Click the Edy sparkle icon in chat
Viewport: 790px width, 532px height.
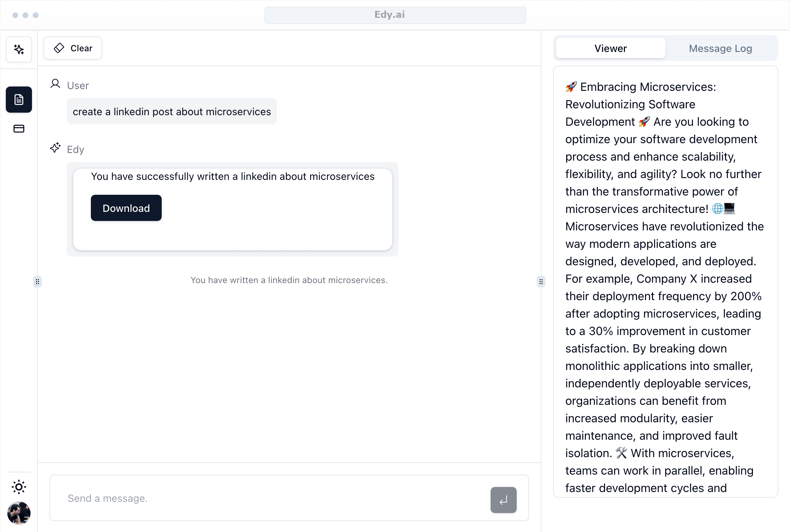[55, 148]
